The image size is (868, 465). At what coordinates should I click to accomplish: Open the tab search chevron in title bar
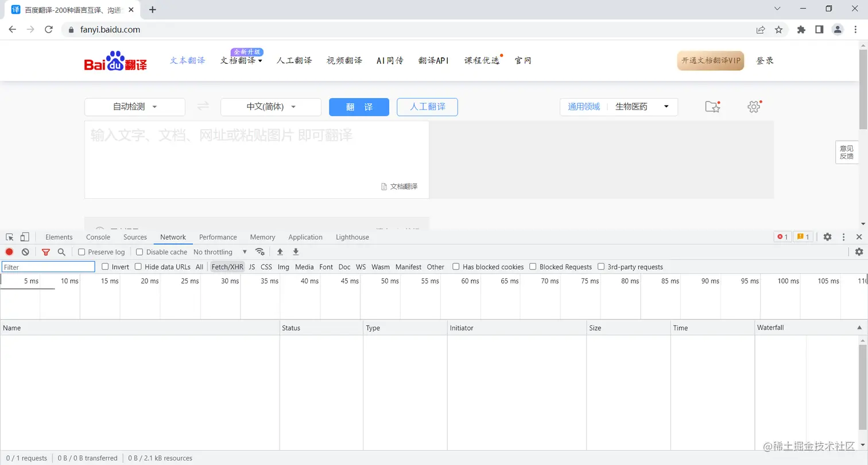pyautogui.click(x=778, y=9)
